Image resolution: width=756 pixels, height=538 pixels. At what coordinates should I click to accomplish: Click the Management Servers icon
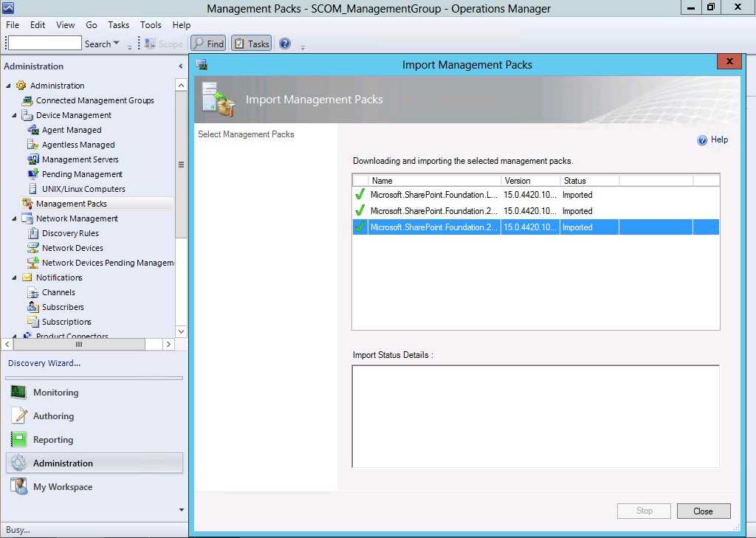pyautogui.click(x=32, y=159)
